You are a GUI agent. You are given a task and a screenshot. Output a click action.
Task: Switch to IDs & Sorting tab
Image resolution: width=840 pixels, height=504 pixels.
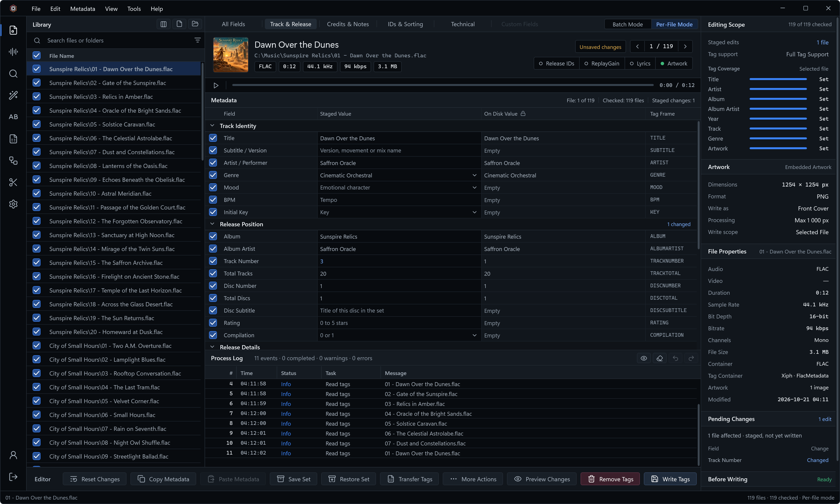pos(405,24)
